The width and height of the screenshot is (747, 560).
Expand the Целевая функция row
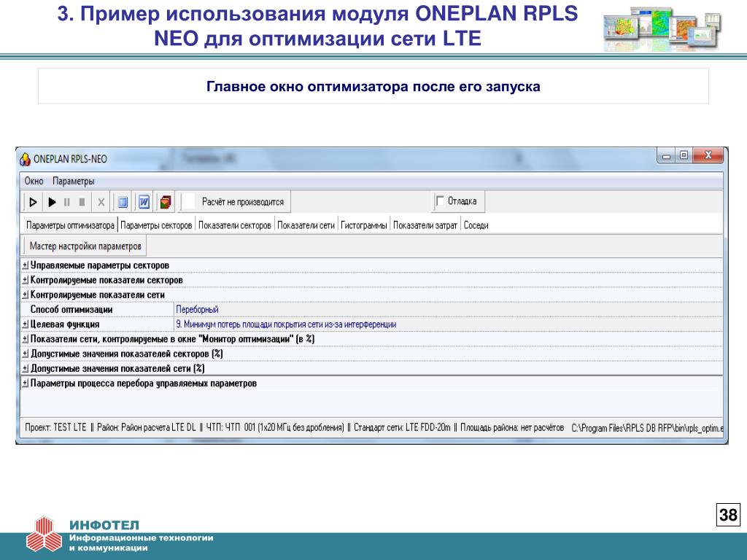click(x=26, y=324)
